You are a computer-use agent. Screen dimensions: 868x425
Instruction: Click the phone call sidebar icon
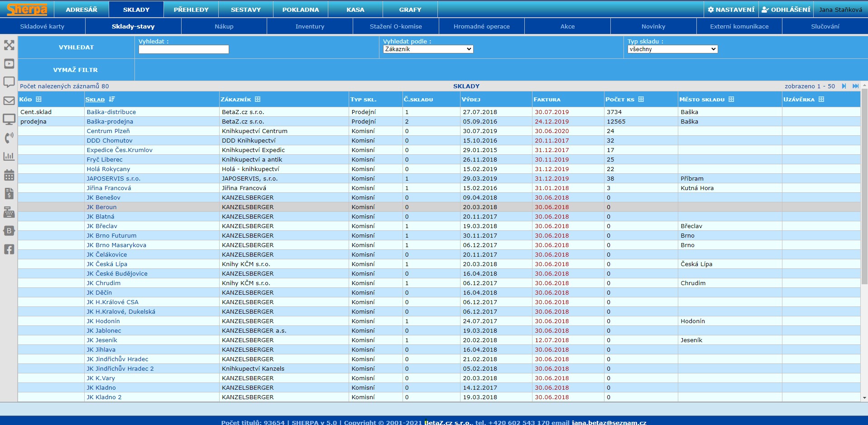tap(9, 138)
